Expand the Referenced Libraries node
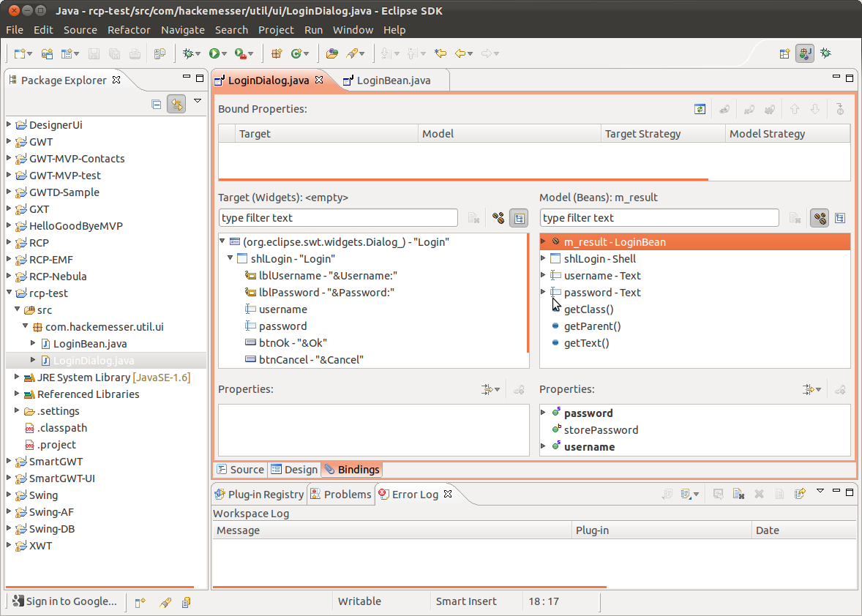The image size is (862, 616). [x=17, y=394]
